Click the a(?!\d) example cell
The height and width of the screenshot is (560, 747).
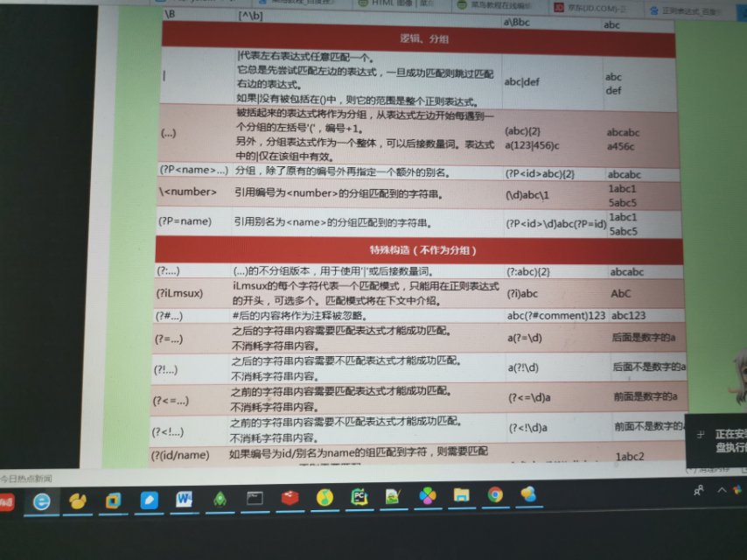coord(523,367)
